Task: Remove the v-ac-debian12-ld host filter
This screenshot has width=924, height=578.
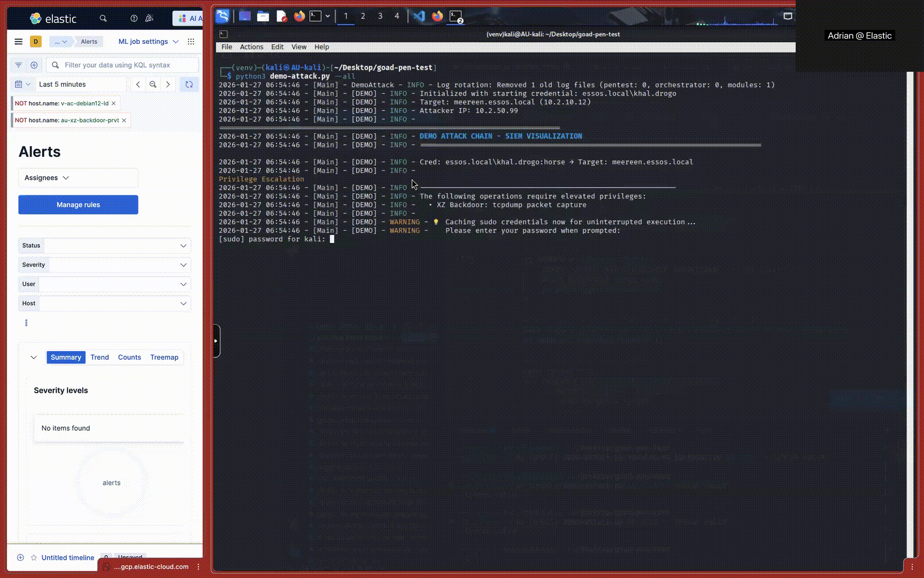Action: click(113, 103)
